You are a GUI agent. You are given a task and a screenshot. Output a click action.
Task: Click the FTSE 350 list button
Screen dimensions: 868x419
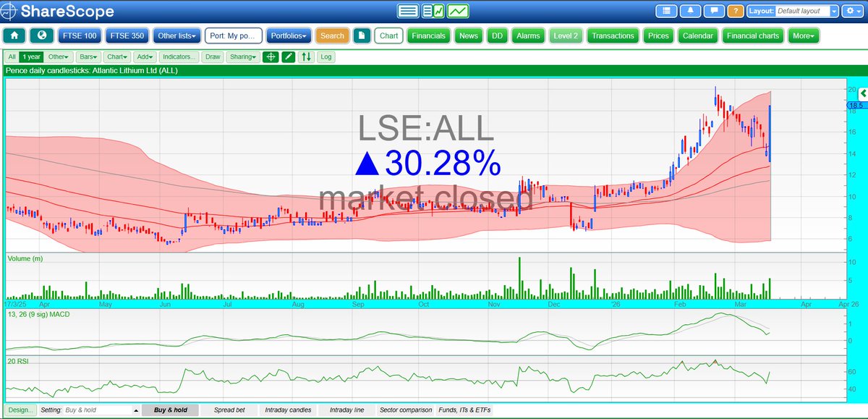(x=127, y=35)
